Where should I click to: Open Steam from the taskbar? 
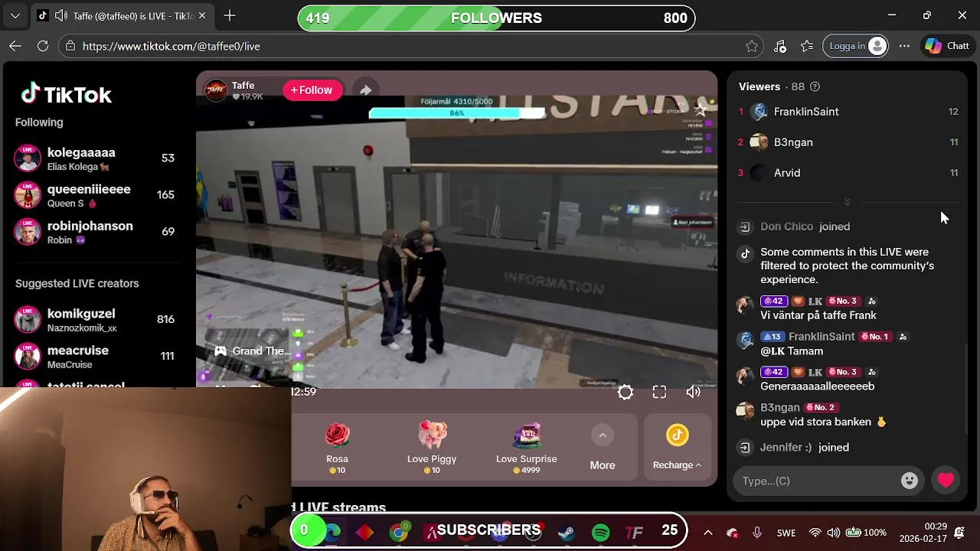(567, 532)
